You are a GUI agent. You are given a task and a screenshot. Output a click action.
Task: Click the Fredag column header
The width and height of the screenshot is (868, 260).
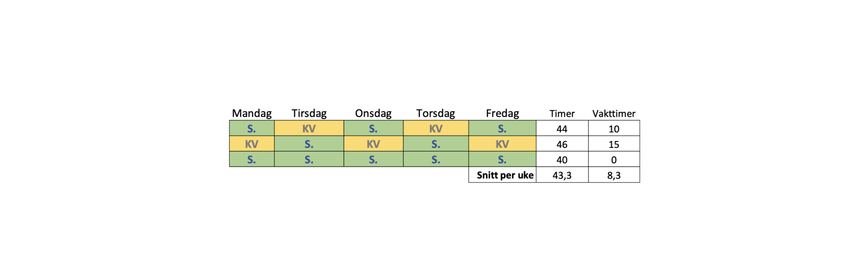coord(502,114)
